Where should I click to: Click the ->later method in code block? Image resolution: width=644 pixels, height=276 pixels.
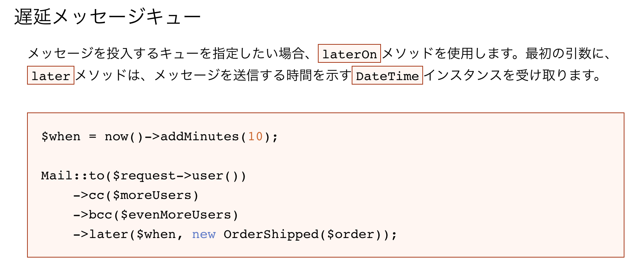click(x=100, y=234)
